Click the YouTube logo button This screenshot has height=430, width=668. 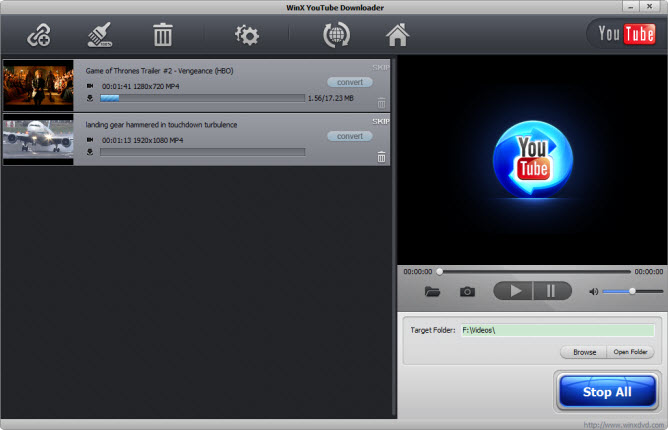[626, 34]
